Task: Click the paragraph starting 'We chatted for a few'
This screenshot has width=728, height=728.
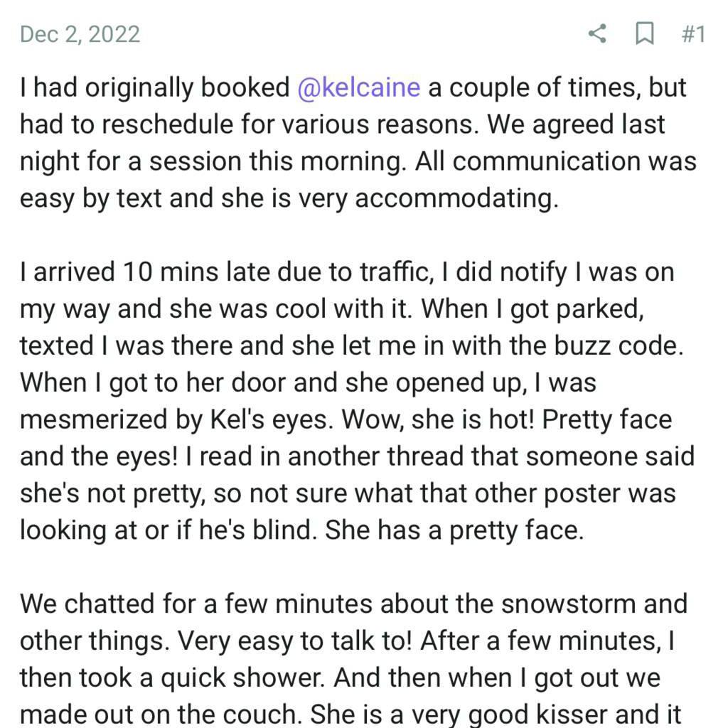Action: pos(353,659)
